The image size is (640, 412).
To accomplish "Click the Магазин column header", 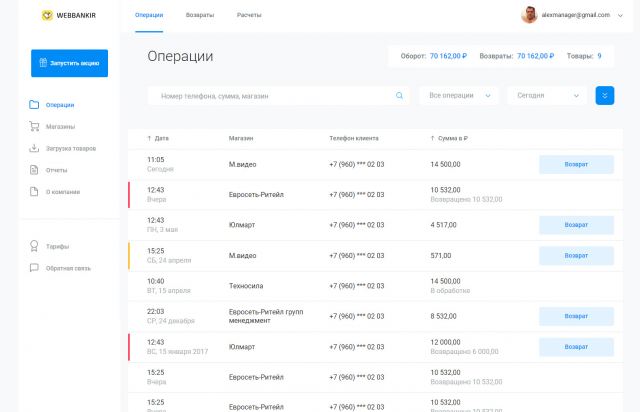I will [x=241, y=138].
